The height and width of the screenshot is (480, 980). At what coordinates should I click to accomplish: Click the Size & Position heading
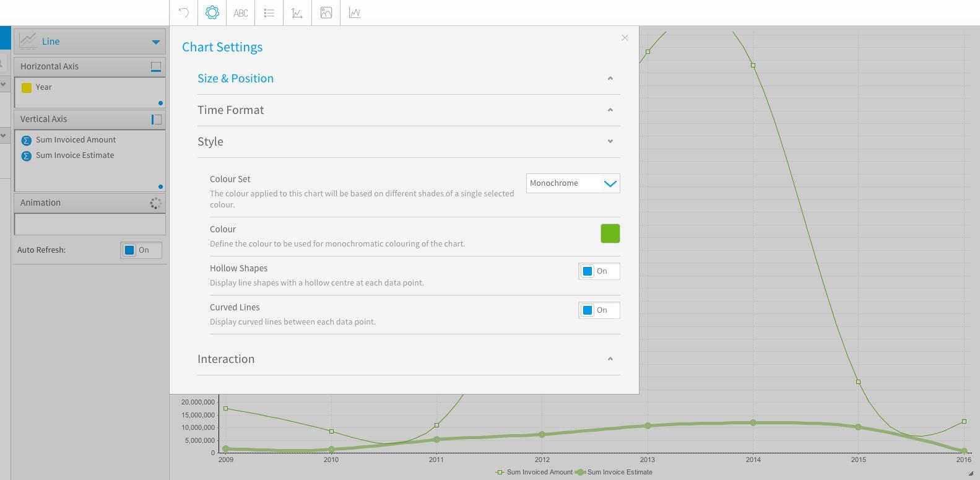[235, 78]
